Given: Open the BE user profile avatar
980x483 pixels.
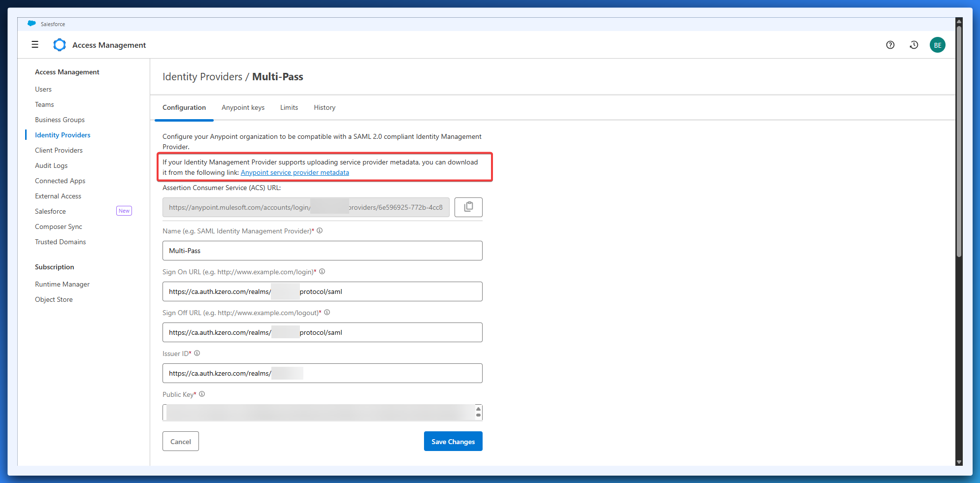Looking at the screenshot, I should [937, 45].
